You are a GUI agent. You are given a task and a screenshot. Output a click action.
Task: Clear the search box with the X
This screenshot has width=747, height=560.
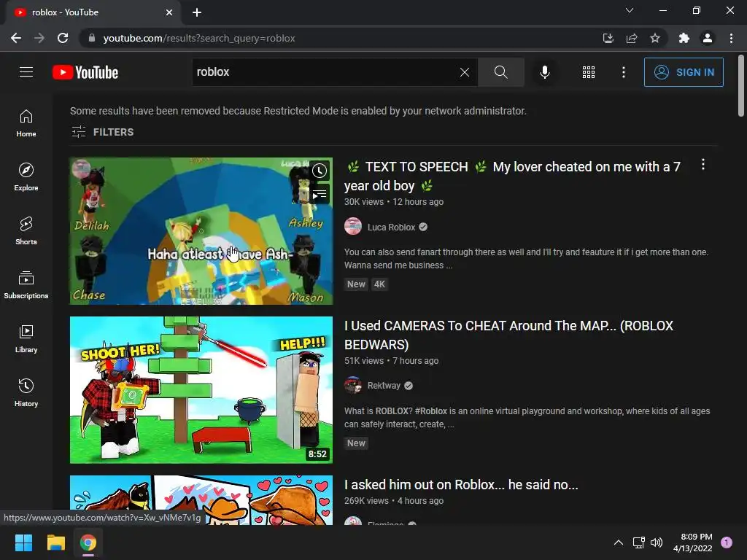(465, 72)
